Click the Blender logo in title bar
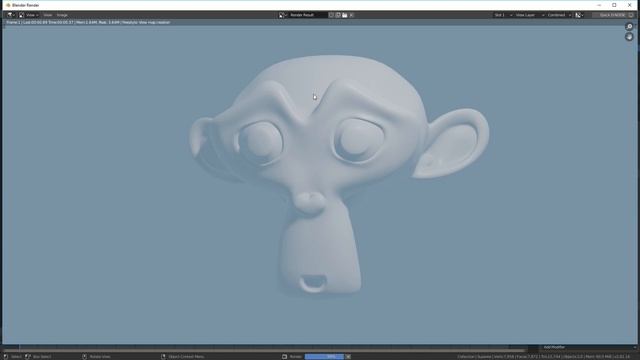The width and height of the screenshot is (640, 360). click(x=8, y=5)
